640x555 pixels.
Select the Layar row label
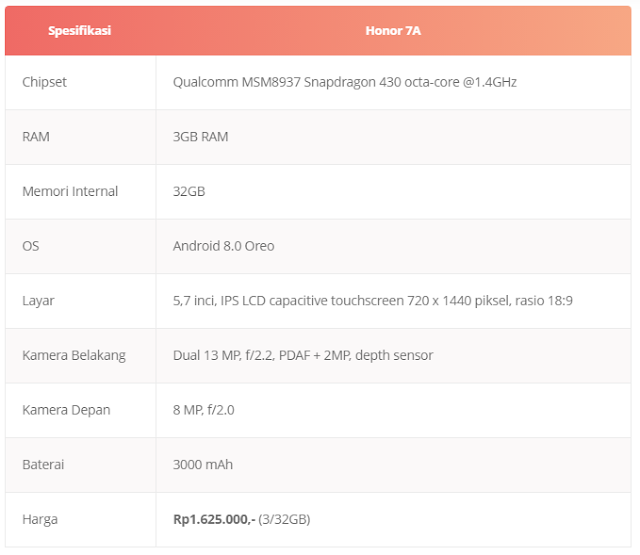38,301
